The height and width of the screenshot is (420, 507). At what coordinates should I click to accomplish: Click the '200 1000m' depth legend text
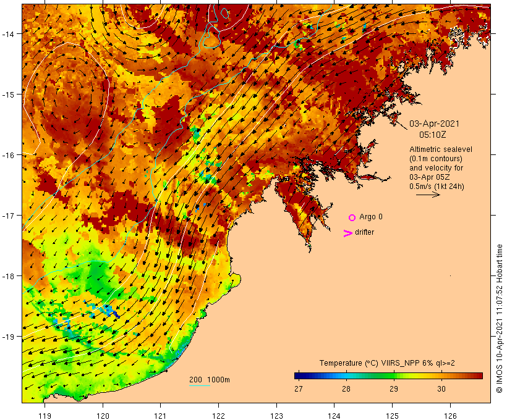point(210,380)
